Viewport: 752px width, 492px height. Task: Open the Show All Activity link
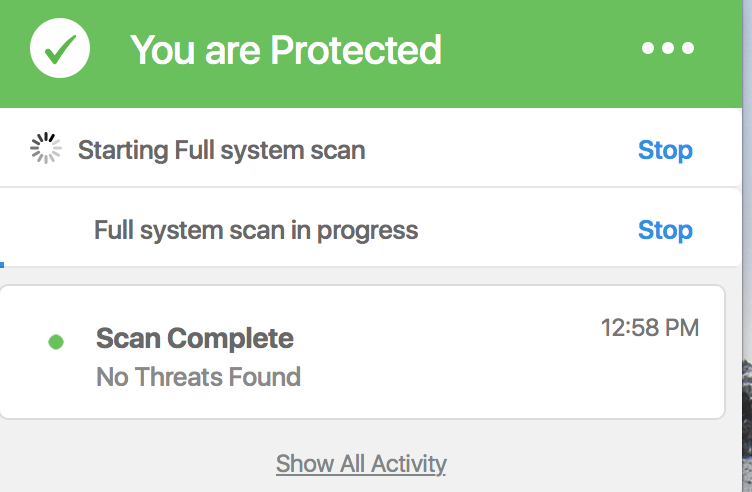[361, 464]
